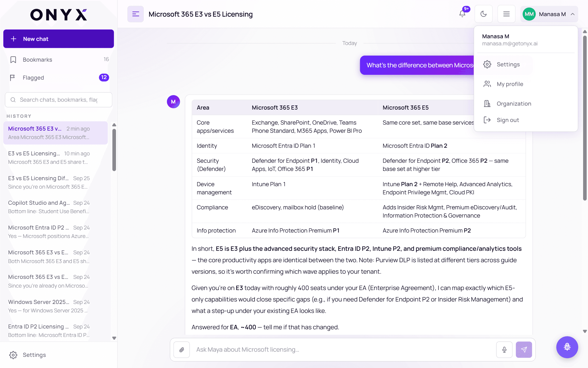Open chat 'Microsoft 365 E3 v...' 2 min ago
Image resolution: width=588 pixels, height=368 pixels.
click(56, 133)
